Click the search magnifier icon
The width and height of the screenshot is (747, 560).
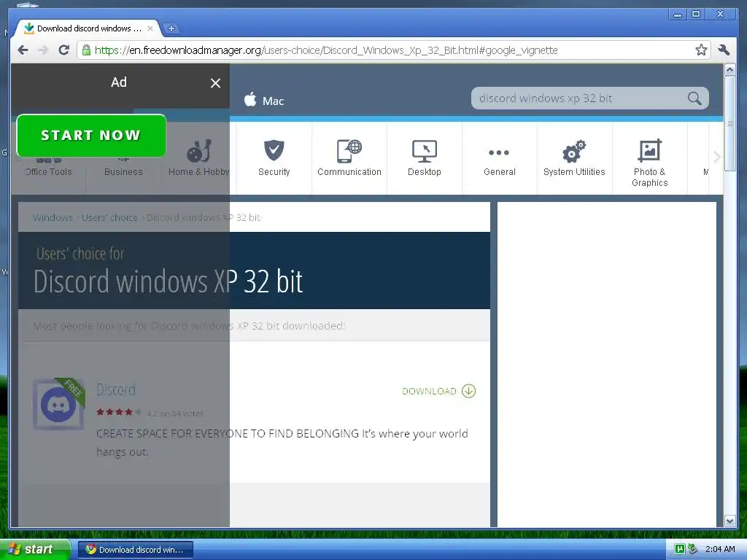click(x=694, y=98)
